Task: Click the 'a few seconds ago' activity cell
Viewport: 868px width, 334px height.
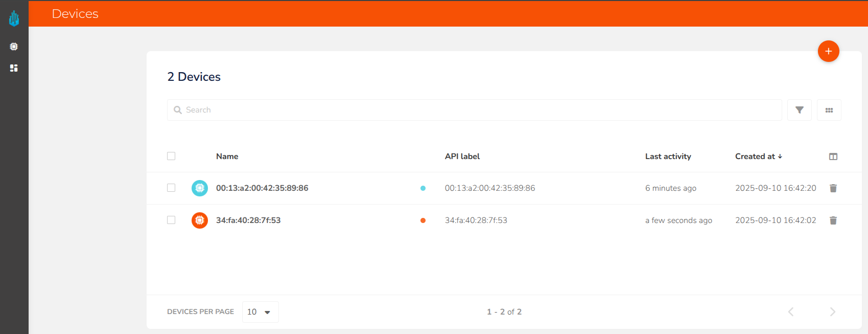Action: click(x=678, y=220)
